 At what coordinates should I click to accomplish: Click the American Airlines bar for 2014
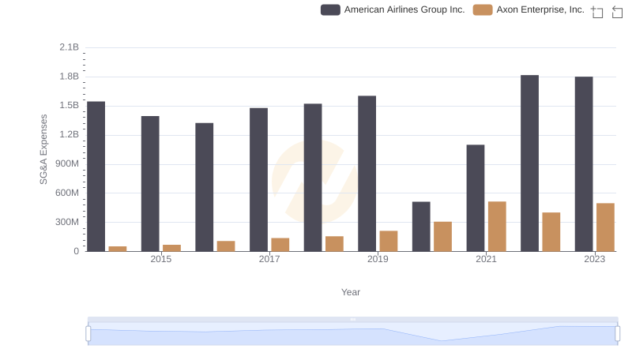(x=96, y=176)
